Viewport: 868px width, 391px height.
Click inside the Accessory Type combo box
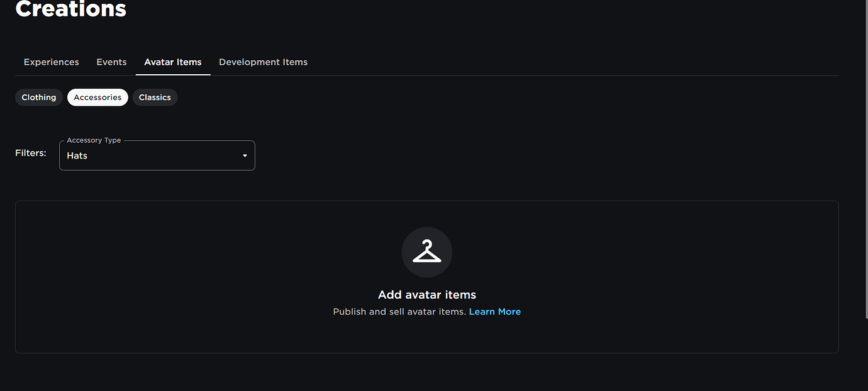(151, 155)
